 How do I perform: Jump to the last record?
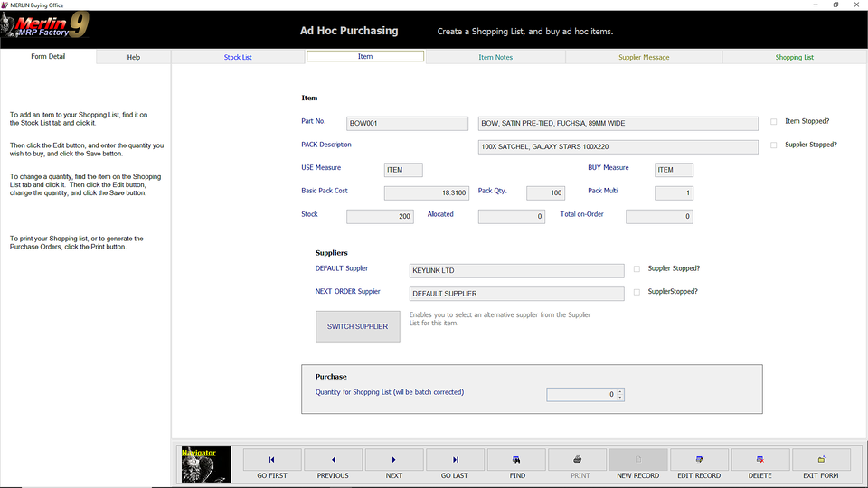pos(455,464)
